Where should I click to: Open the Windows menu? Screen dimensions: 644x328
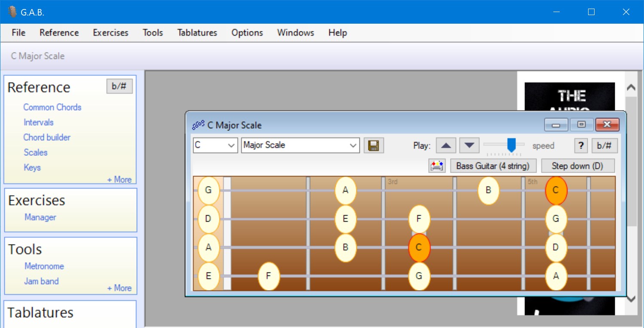pos(295,32)
